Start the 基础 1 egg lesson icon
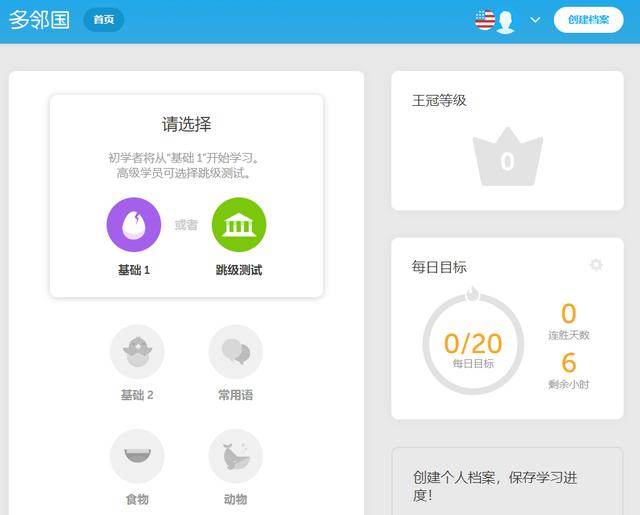 tap(134, 225)
